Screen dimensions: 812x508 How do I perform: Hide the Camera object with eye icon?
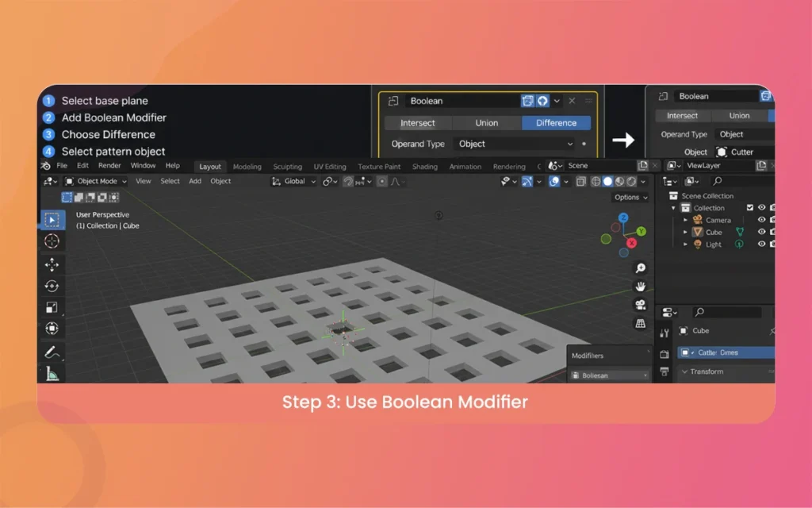pyautogui.click(x=761, y=220)
